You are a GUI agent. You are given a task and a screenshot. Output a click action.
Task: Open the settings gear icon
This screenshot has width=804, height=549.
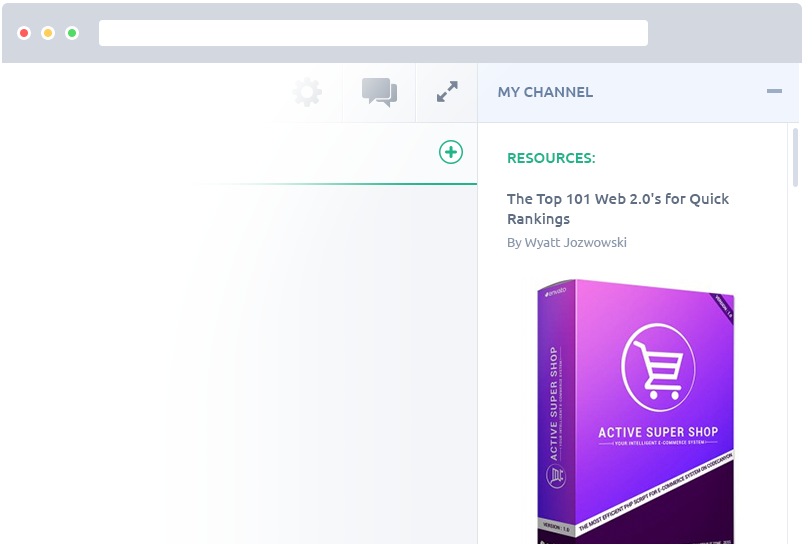coord(307,92)
